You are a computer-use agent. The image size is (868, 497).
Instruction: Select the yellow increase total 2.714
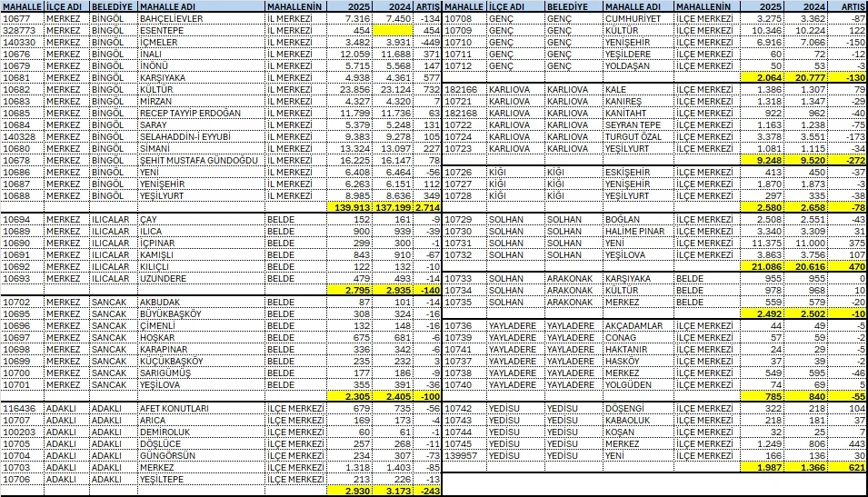click(x=427, y=208)
